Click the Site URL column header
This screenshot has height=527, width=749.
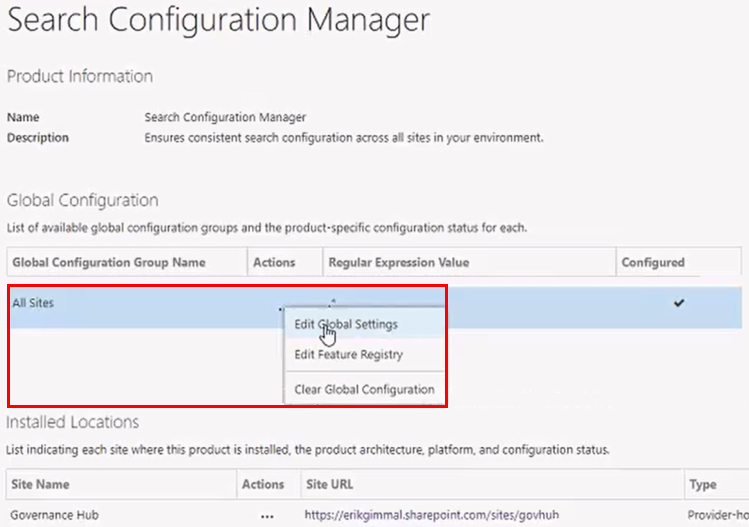point(331,484)
